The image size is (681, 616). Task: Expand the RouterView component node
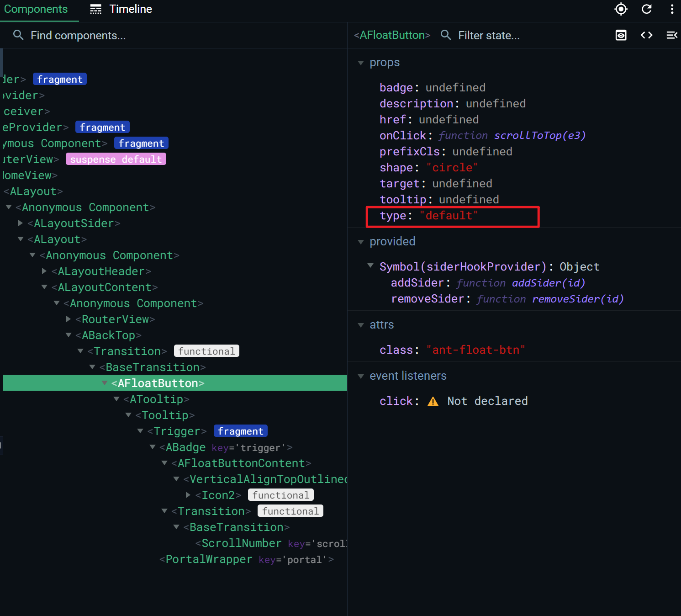pyautogui.click(x=69, y=319)
